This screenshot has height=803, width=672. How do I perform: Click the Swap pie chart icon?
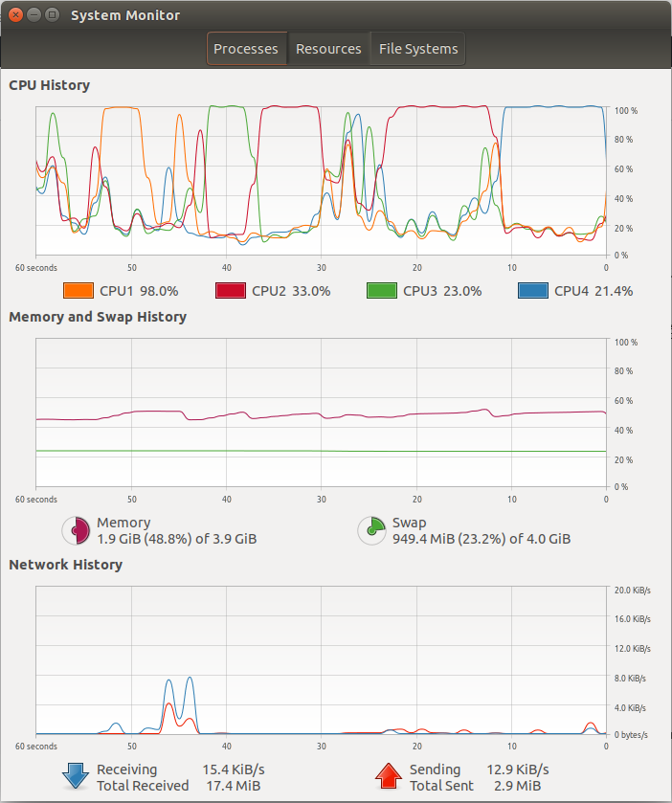(371, 530)
